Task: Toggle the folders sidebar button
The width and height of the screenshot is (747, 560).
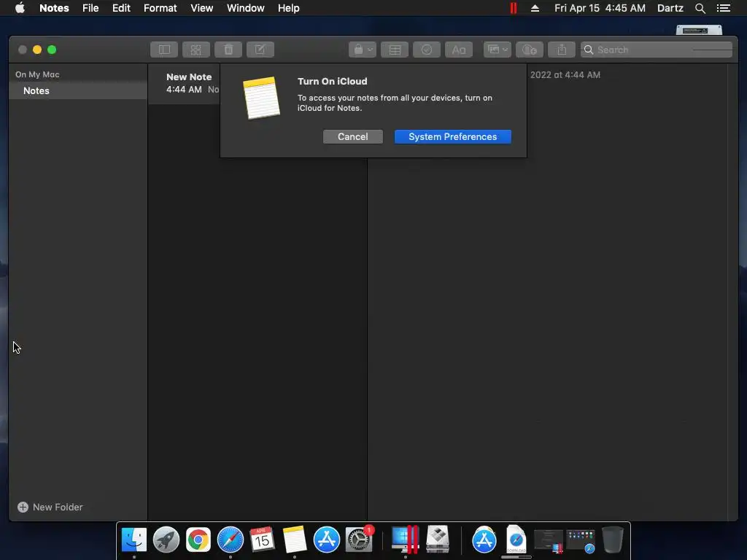Action: pos(164,50)
